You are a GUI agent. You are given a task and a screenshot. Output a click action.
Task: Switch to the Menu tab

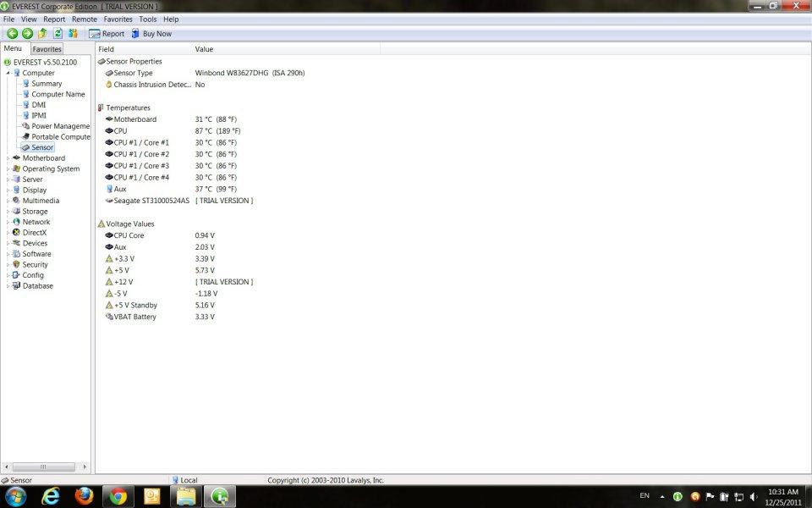point(13,48)
